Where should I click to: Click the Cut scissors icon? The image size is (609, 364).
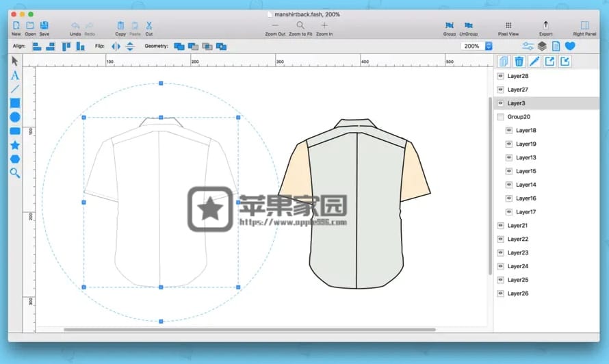tap(148, 25)
